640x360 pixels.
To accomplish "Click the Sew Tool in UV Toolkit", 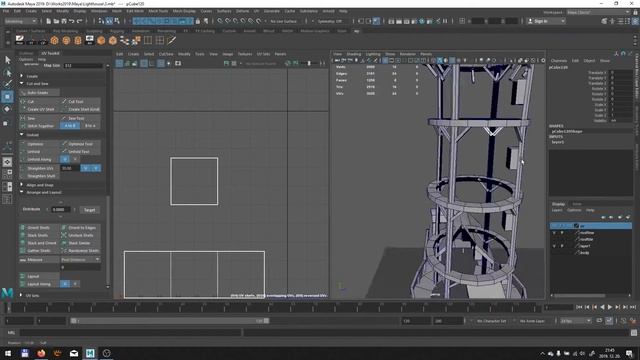I will pos(80,118).
